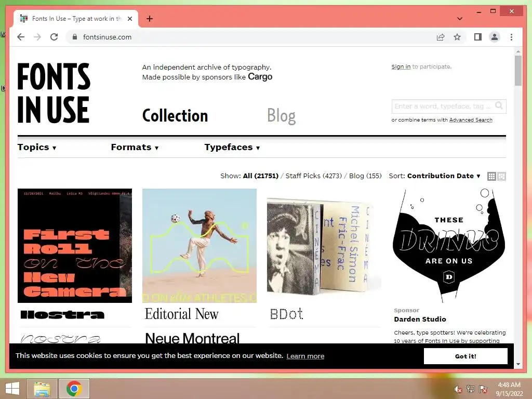Open the Windows Start button
This screenshot has height=399, width=532.
[12, 389]
